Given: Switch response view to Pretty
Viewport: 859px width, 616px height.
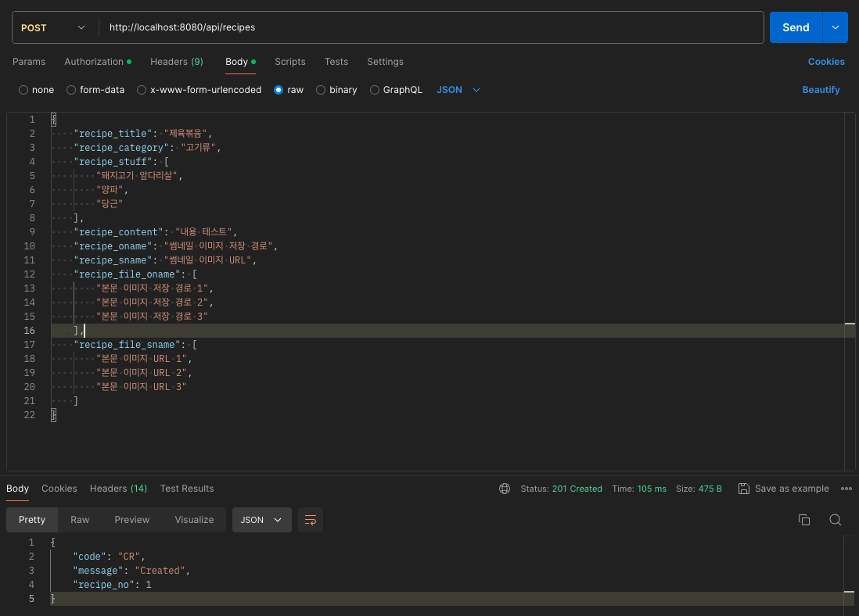Looking at the screenshot, I should coord(32,520).
